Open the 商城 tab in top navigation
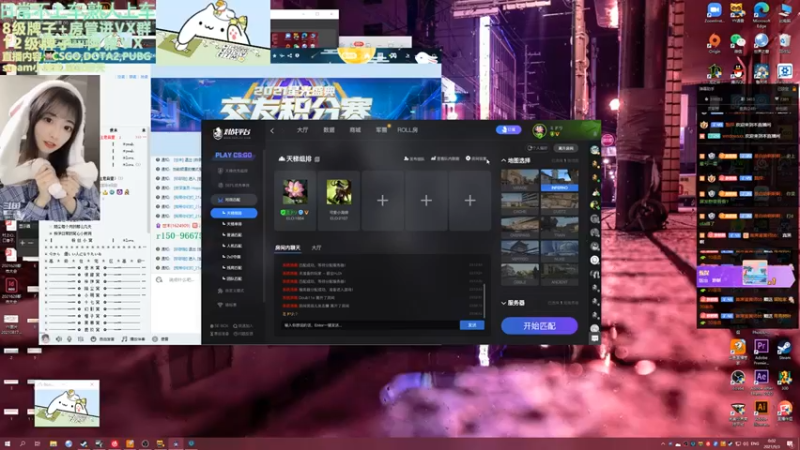 click(355, 130)
